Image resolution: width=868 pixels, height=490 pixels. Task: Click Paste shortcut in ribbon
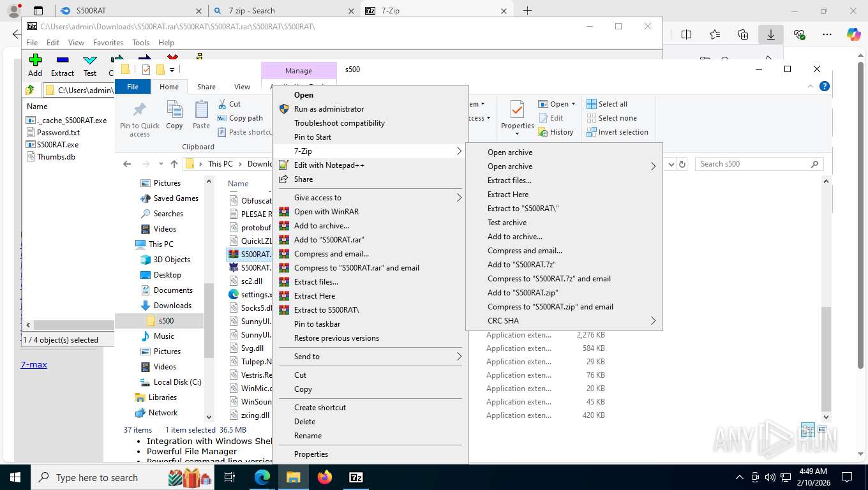click(245, 132)
